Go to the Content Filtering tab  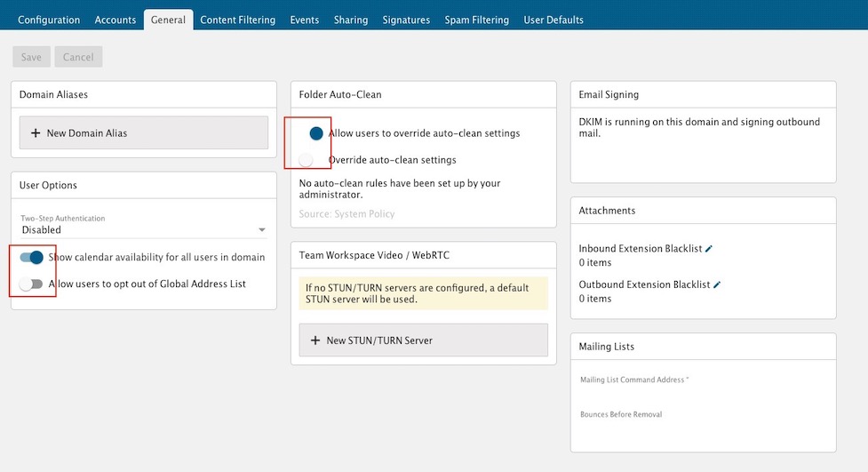click(x=237, y=20)
